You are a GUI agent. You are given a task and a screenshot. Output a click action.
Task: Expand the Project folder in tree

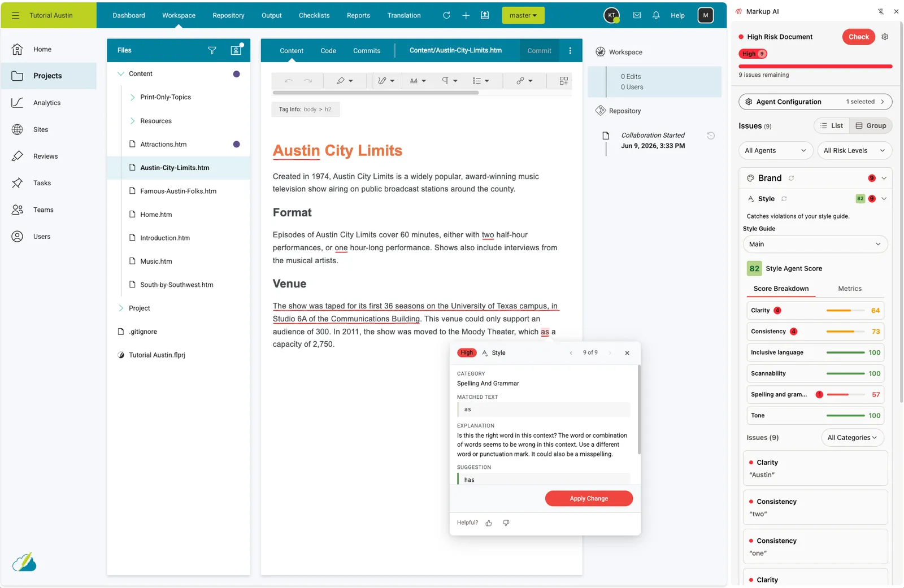121,308
